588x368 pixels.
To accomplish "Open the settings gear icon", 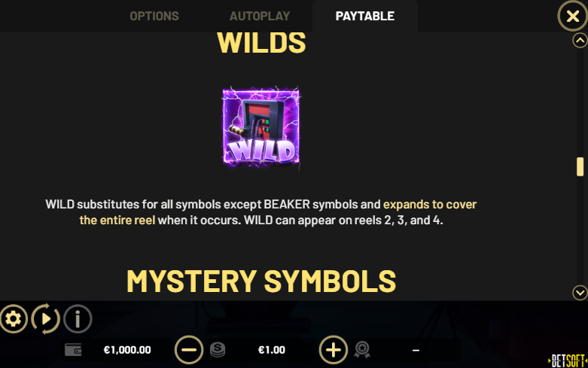I will 14,319.
